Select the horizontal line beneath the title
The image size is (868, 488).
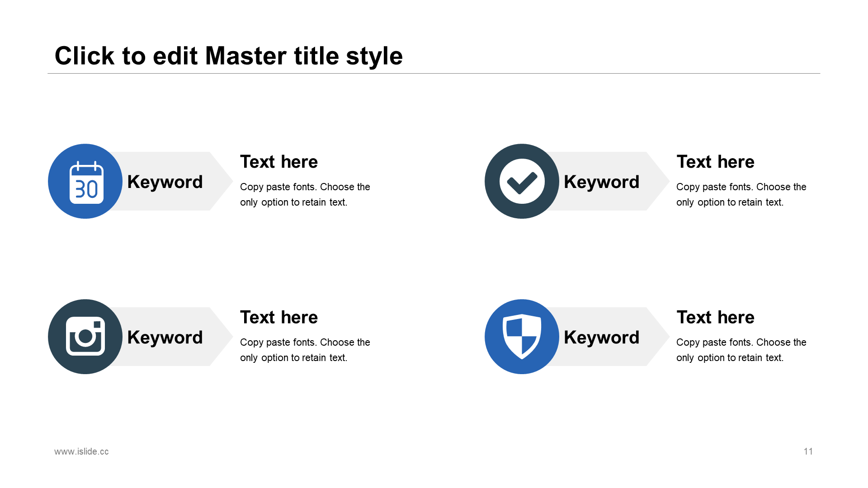click(x=434, y=73)
